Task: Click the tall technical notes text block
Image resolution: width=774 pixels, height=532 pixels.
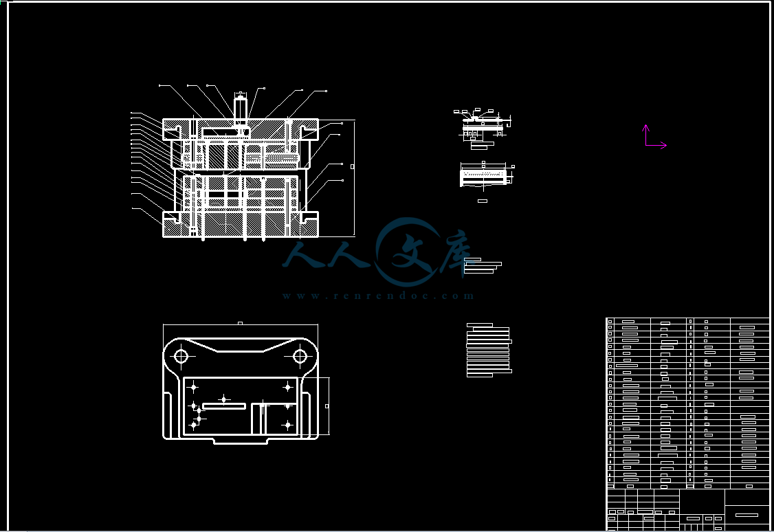Action: 489,350
